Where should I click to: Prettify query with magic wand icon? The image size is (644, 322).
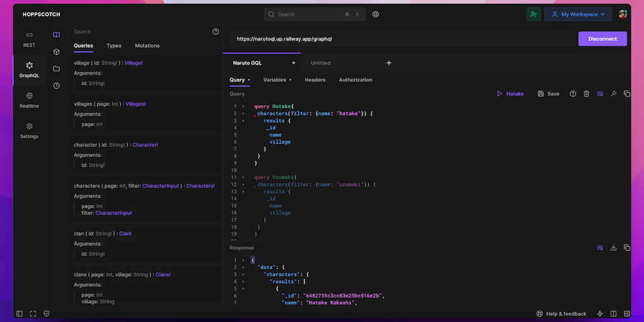[613, 94]
